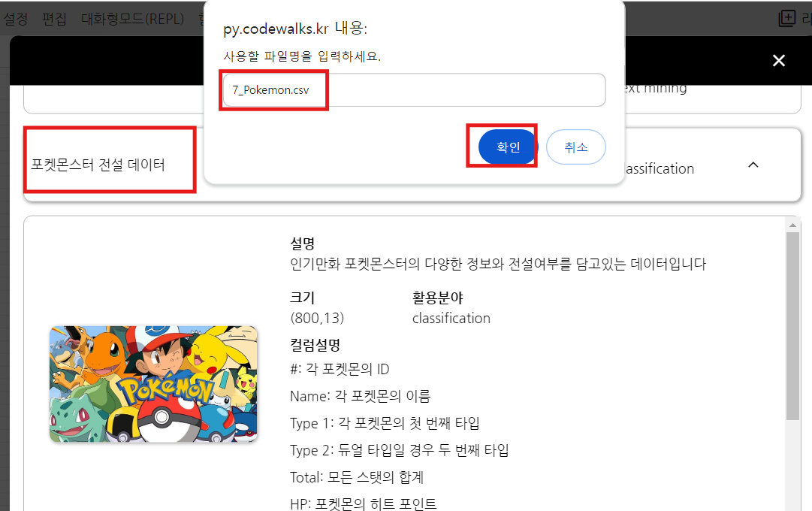Image resolution: width=812 pixels, height=511 pixels.
Task: Select the 포켓몬스터 전설 데이터 title
Action: (x=98, y=165)
